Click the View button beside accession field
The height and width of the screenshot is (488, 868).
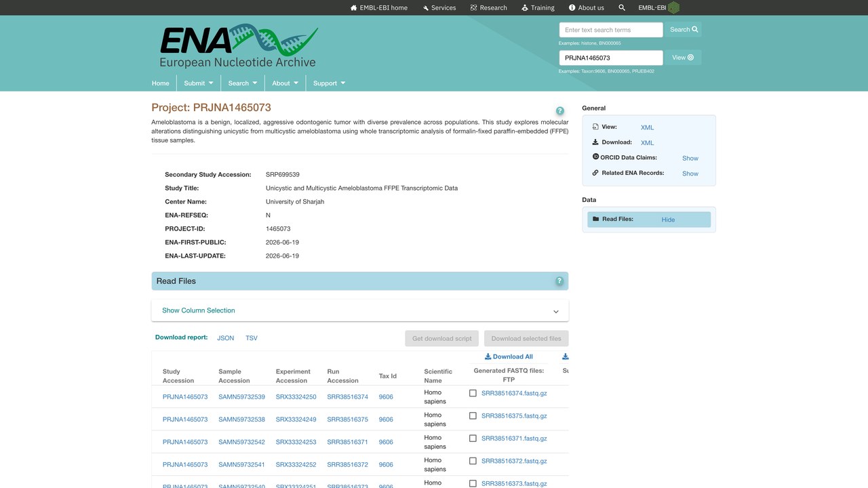(x=683, y=58)
